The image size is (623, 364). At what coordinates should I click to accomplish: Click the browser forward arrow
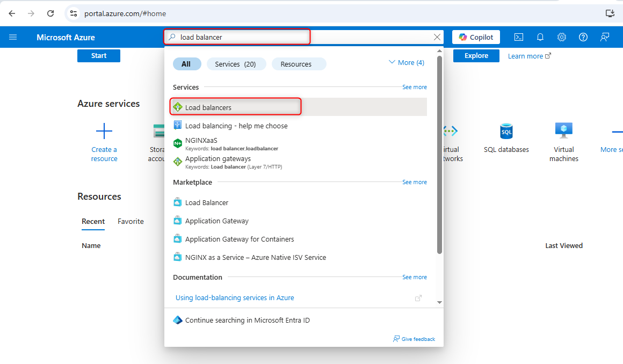(31, 13)
